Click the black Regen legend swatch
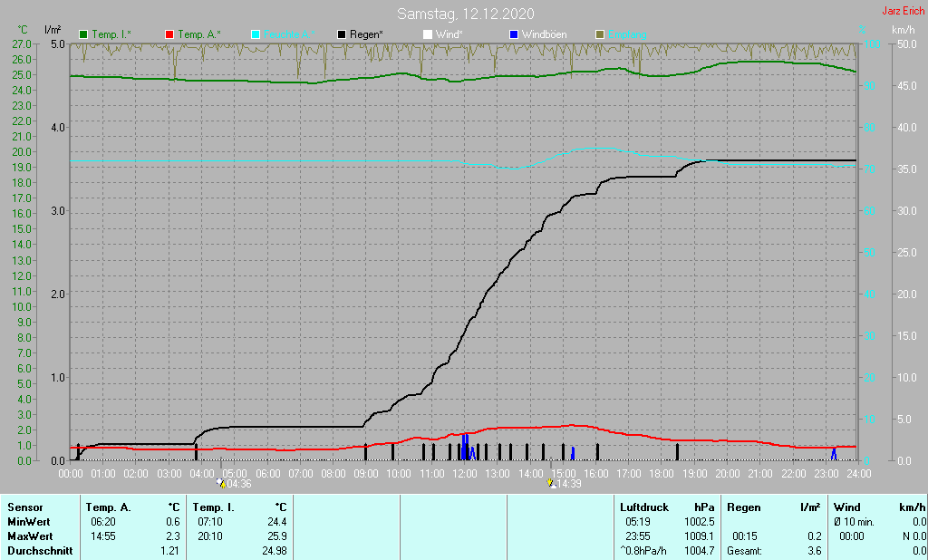 tap(342, 35)
